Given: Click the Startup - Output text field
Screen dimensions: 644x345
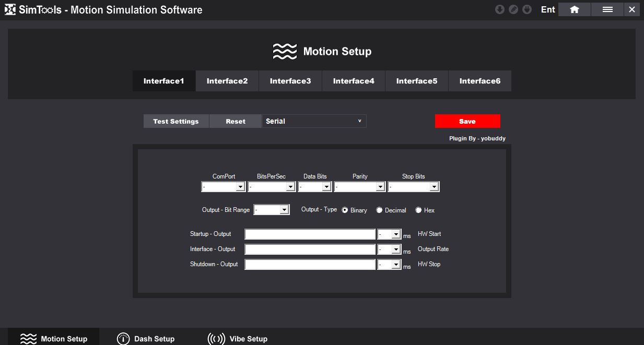Looking at the screenshot, I should [310, 234].
